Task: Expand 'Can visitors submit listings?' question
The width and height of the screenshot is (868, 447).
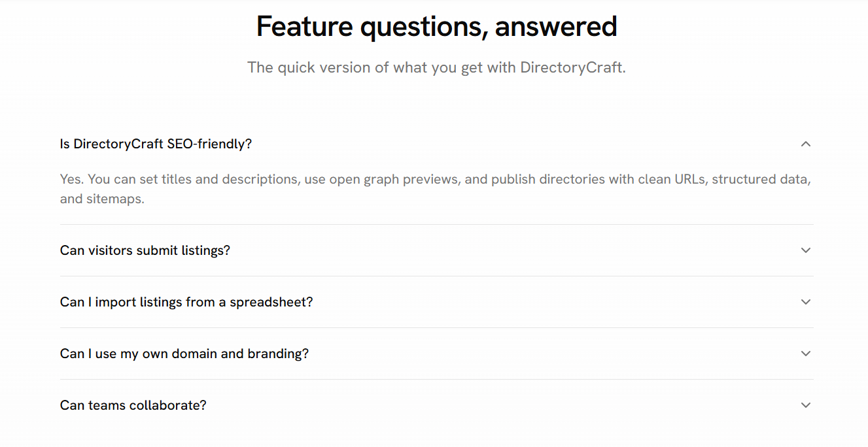Action: (x=145, y=250)
